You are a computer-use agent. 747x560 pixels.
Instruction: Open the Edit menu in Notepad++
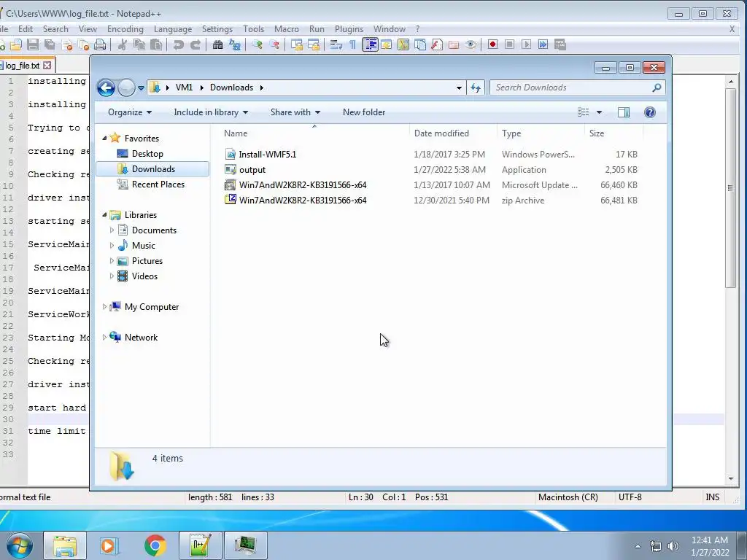[26, 29]
